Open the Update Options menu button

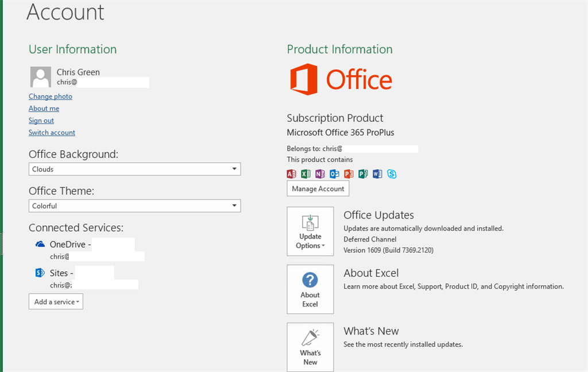[310, 231]
